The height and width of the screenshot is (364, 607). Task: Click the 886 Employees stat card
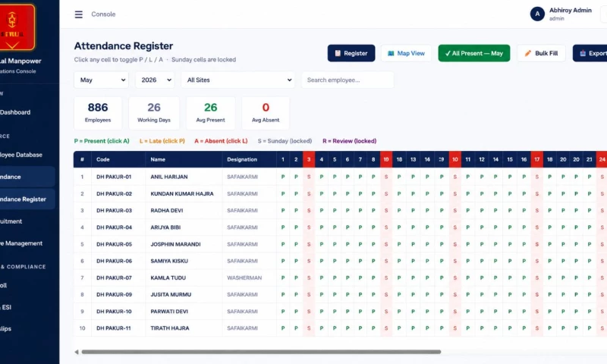(x=98, y=113)
